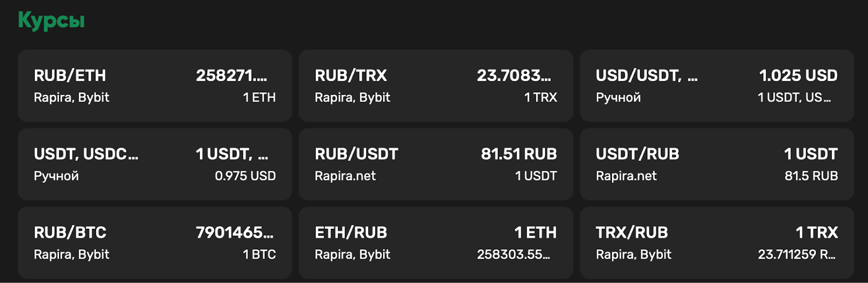Click Ручной label under USD/USDT

click(x=618, y=98)
